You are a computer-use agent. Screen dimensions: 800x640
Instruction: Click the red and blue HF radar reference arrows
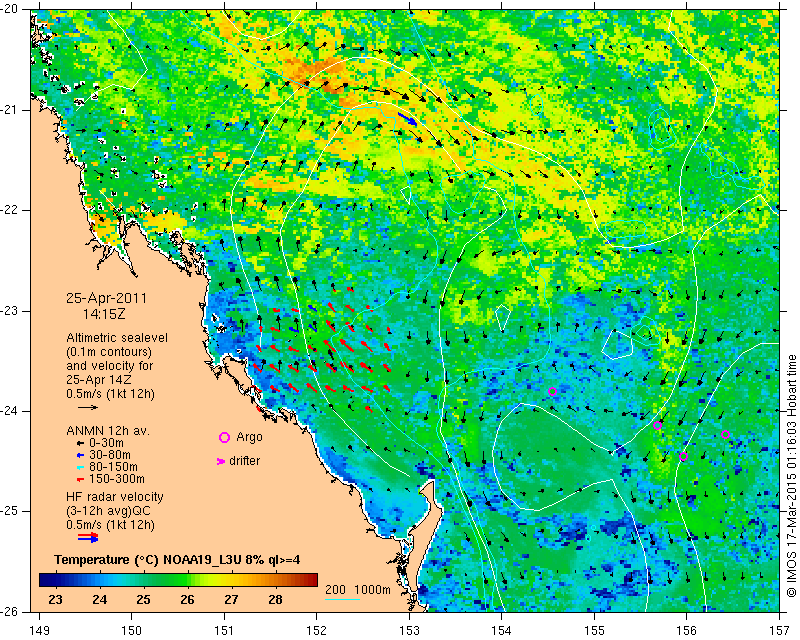pos(88,537)
